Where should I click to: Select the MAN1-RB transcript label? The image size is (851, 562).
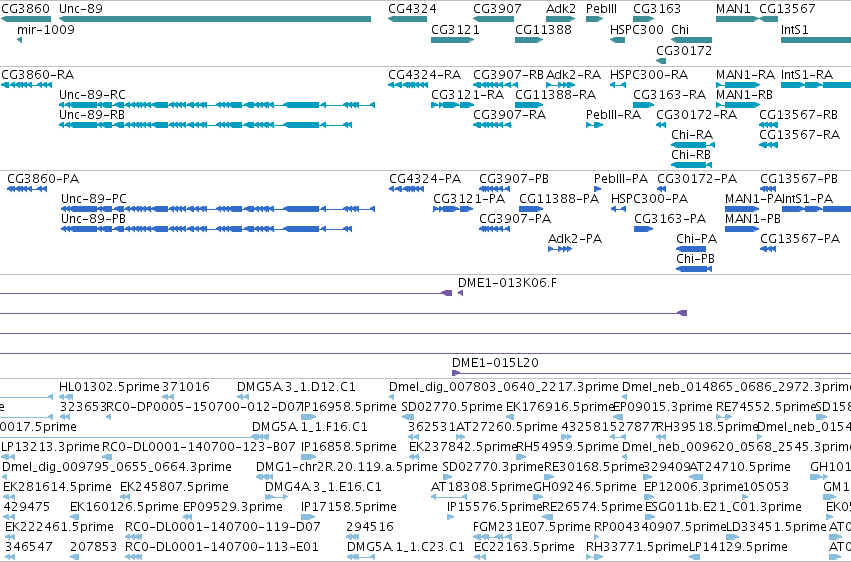(744, 94)
